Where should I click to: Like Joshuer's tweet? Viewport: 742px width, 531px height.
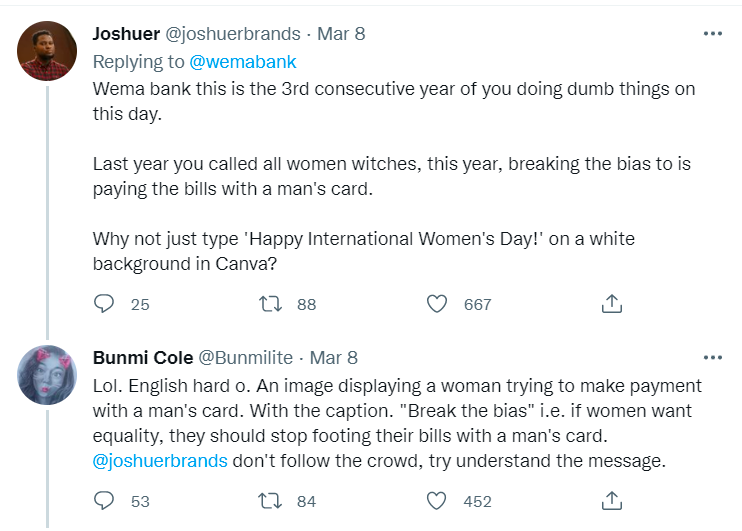(436, 303)
